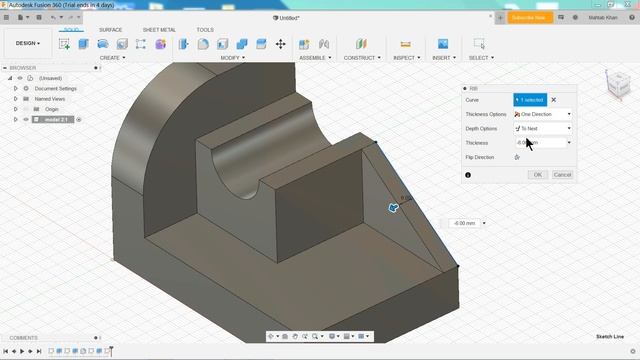This screenshot has height=360, width=640.
Task: Click the timeline go-to-start button
Action: (x=5, y=351)
